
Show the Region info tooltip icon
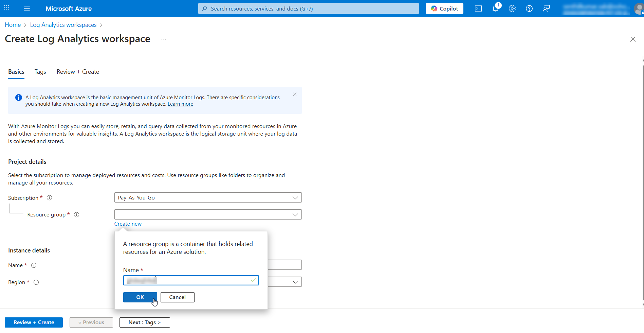[x=36, y=282]
